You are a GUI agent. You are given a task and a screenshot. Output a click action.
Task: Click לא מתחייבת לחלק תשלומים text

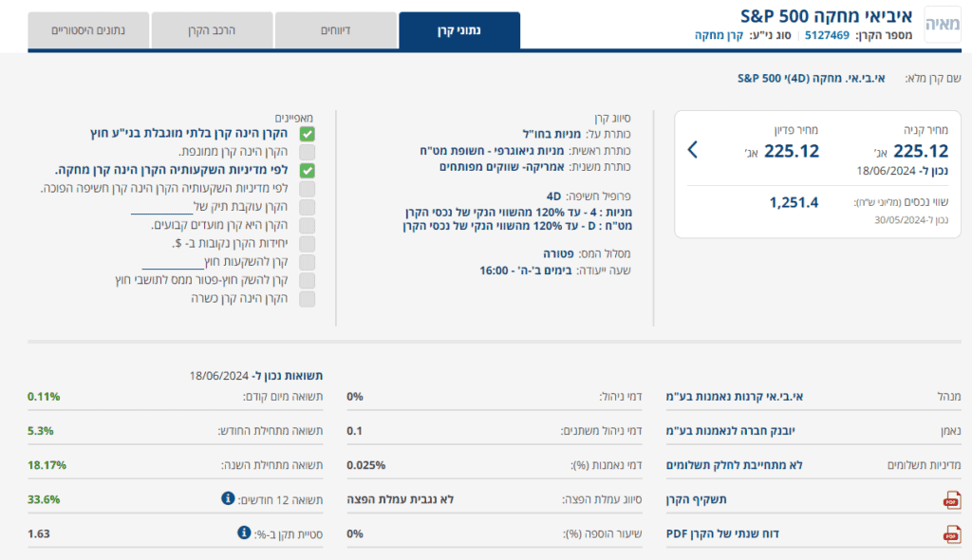(x=734, y=464)
